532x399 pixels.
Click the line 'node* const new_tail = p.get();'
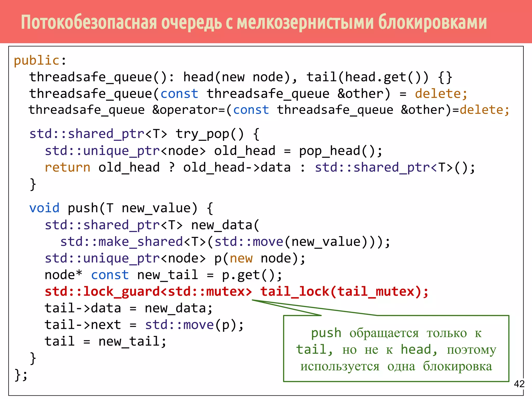(x=163, y=275)
